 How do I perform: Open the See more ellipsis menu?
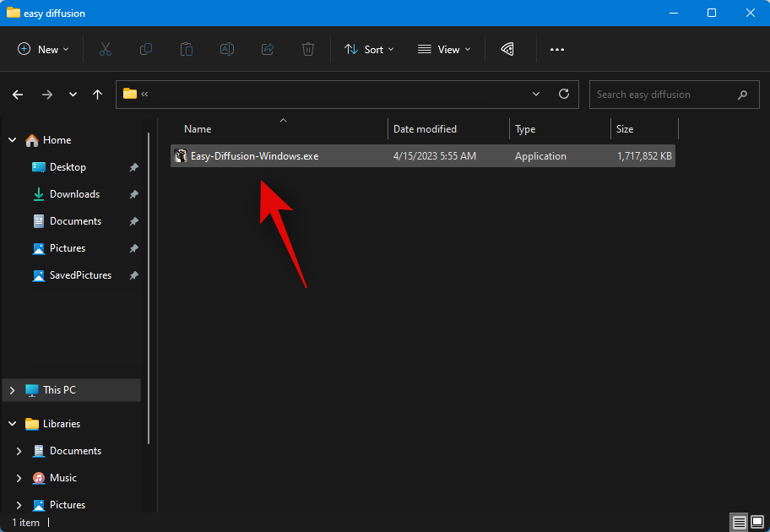point(557,50)
